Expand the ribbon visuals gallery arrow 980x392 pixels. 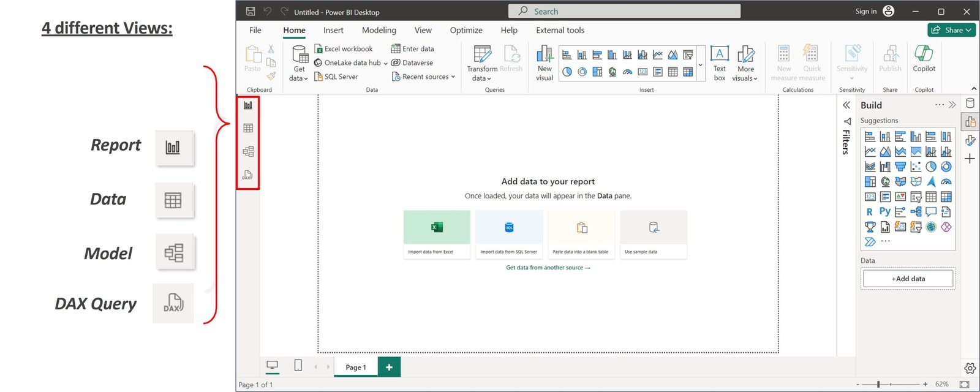(x=701, y=64)
